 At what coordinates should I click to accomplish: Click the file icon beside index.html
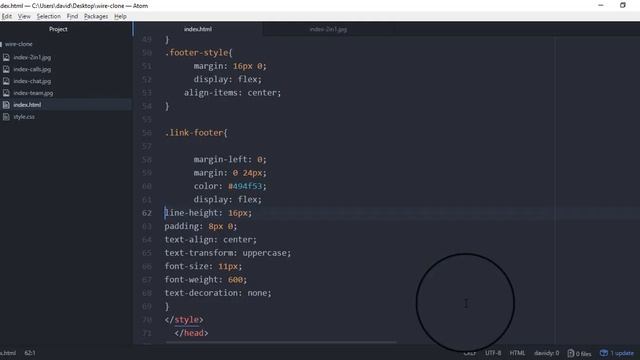point(6,105)
